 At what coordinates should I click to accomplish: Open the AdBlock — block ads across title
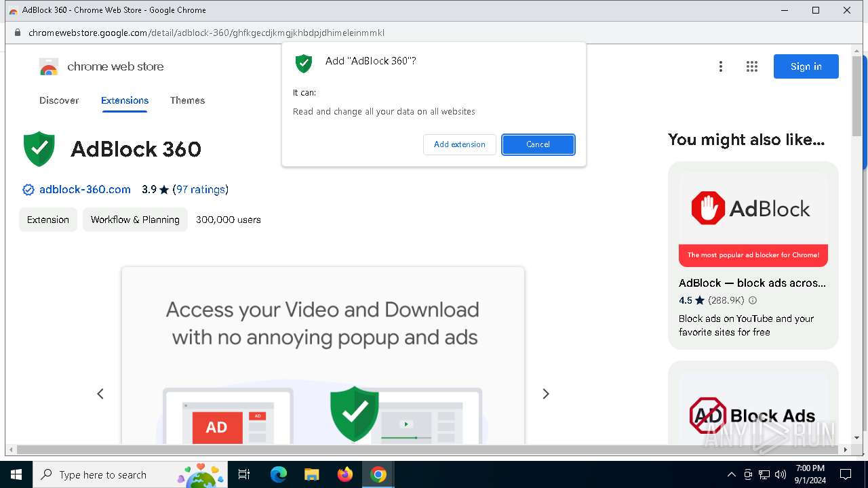(752, 283)
